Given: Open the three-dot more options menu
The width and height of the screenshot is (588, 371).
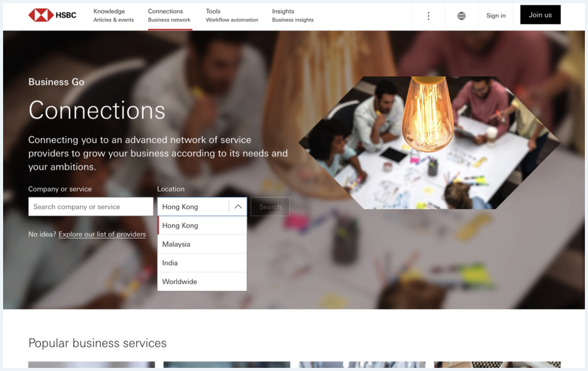Looking at the screenshot, I should pyautogui.click(x=428, y=16).
